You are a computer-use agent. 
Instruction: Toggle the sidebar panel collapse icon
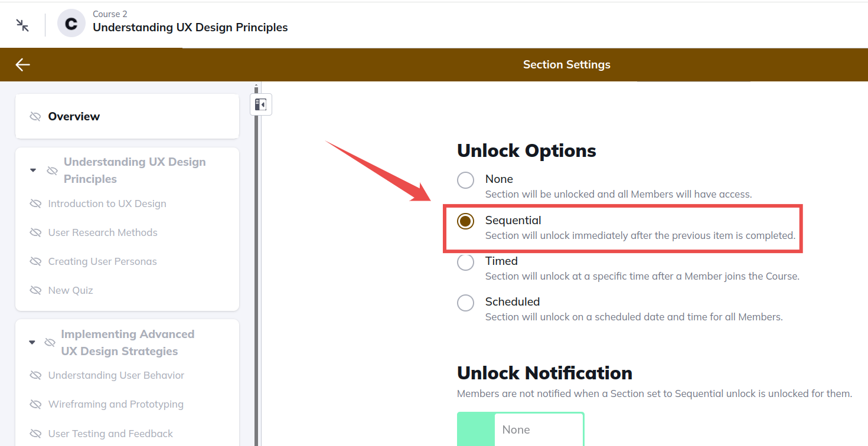tap(260, 104)
